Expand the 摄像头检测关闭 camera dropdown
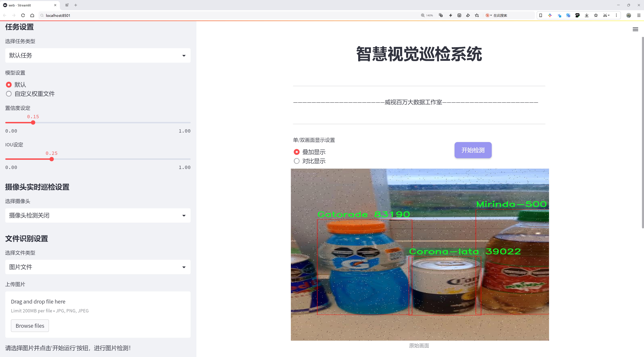The image size is (644, 357). pos(98,215)
